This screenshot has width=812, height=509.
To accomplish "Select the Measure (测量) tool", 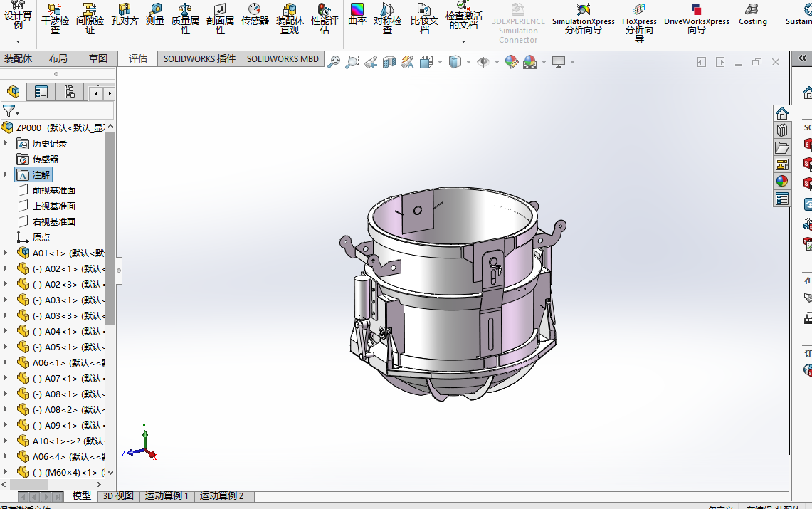I will [155, 14].
